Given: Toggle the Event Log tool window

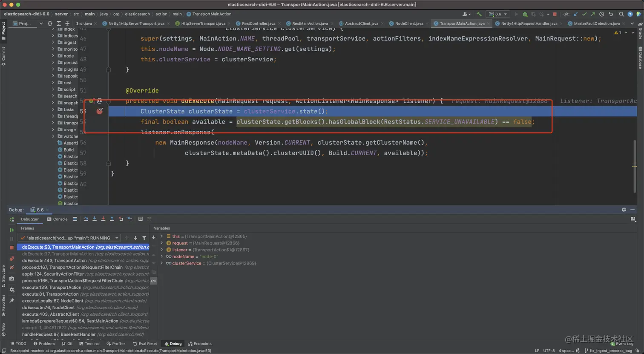Looking at the screenshot, I should [621, 344].
